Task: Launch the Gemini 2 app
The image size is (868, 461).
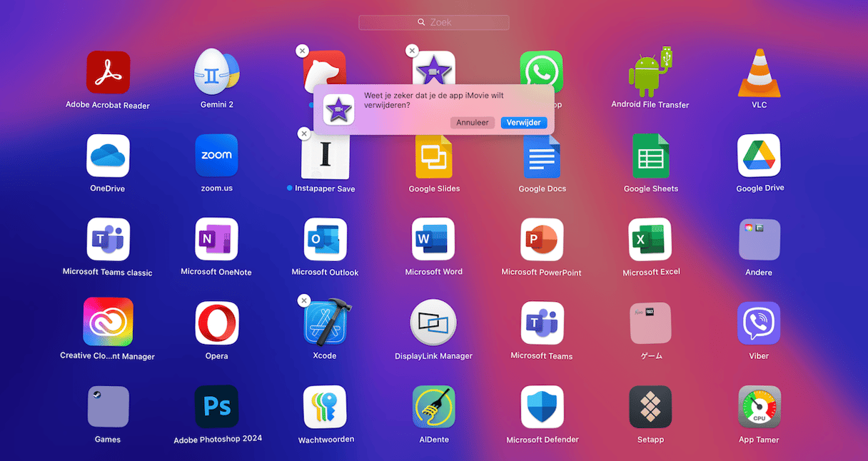Action: 216,72
